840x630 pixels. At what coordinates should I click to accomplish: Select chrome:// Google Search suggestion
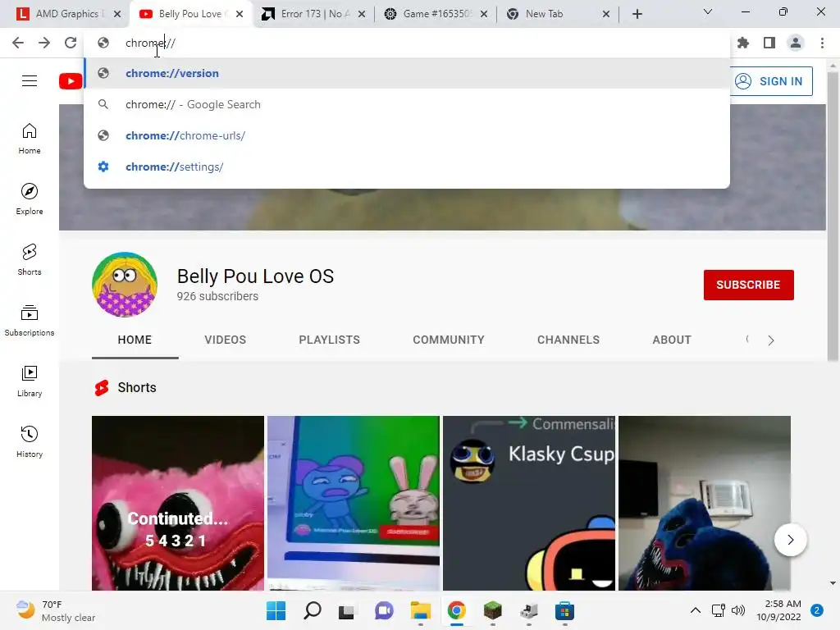(x=407, y=104)
